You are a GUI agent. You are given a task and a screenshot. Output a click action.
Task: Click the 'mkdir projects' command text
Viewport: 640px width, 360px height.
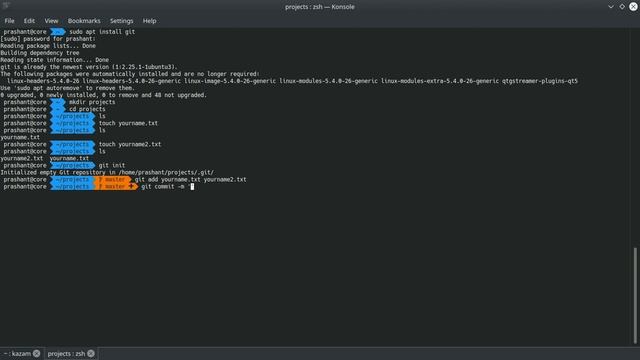[x=92, y=102]
